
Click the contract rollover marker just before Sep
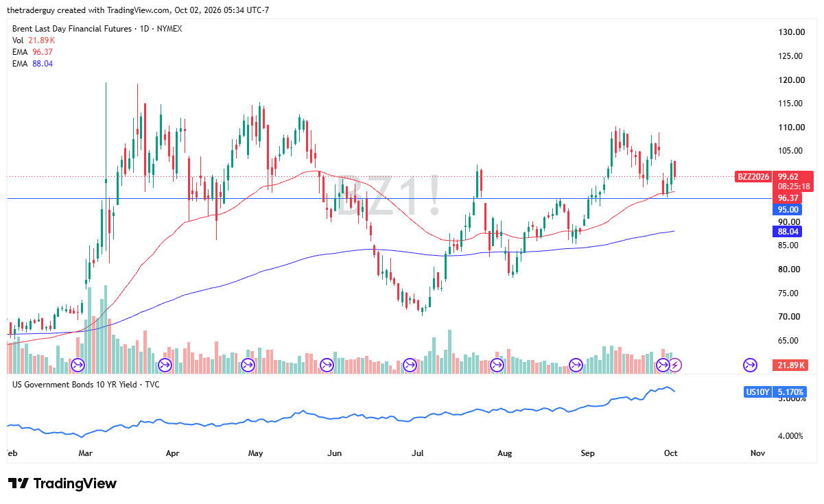click(576, 365)
